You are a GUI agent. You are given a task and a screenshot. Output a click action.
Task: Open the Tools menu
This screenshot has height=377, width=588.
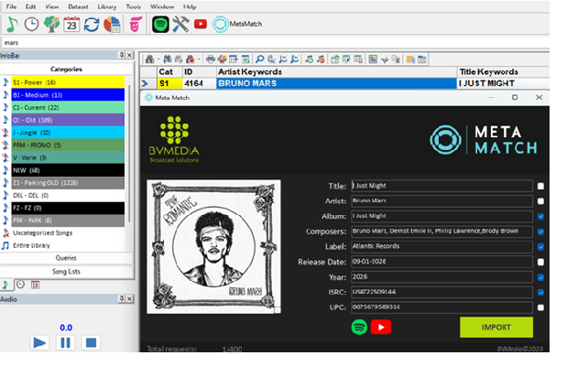click(133, 6)
